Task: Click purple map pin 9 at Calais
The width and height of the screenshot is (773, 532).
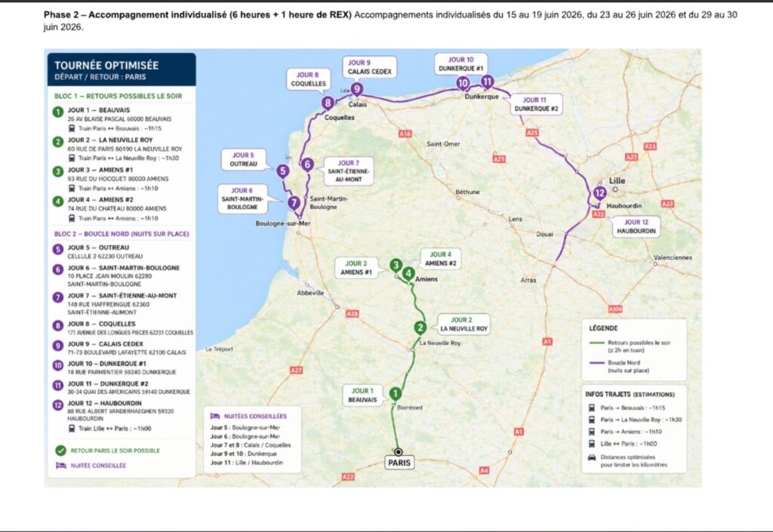Action: pos(356,89)
